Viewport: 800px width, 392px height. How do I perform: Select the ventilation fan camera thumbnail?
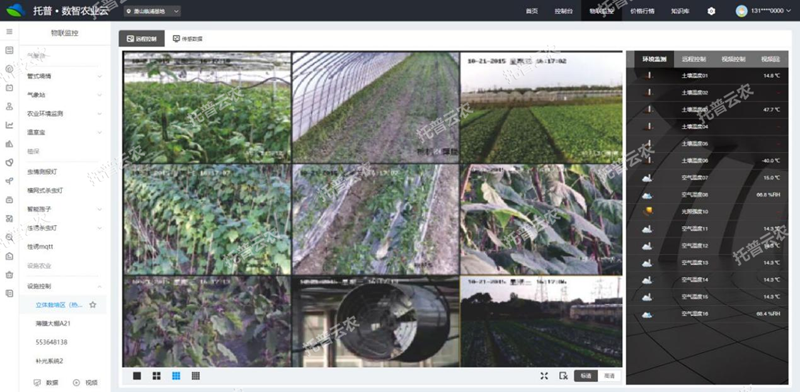click(x=375, y=321)
